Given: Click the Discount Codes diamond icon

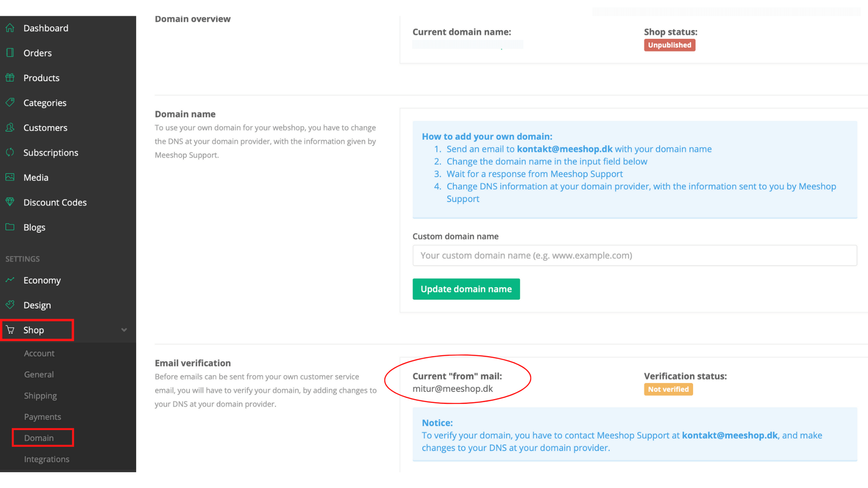Looking at the screenshot, I should click(x=10, y=202).
